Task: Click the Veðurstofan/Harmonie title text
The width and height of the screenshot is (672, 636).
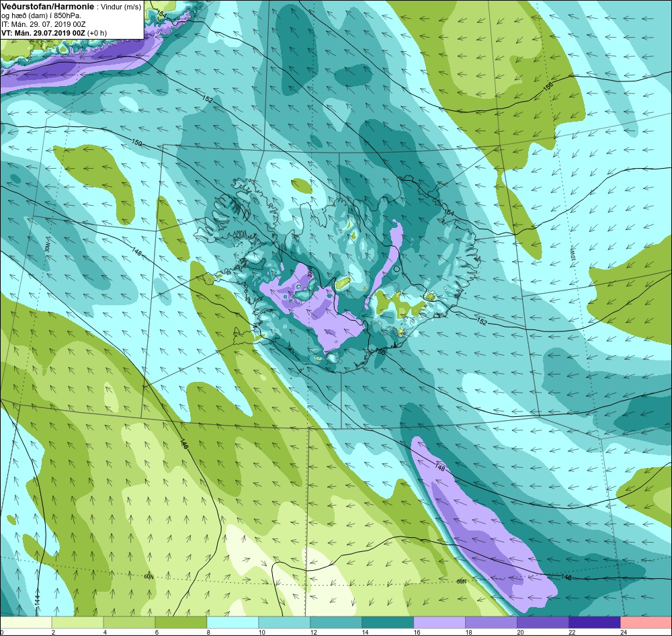Action: pos(47,7)
